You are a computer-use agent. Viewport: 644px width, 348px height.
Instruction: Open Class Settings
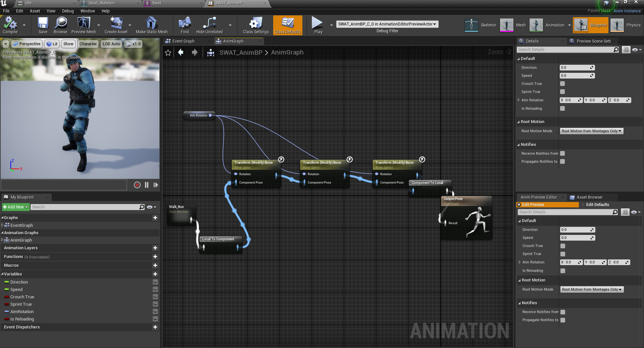tap(256, 25)
